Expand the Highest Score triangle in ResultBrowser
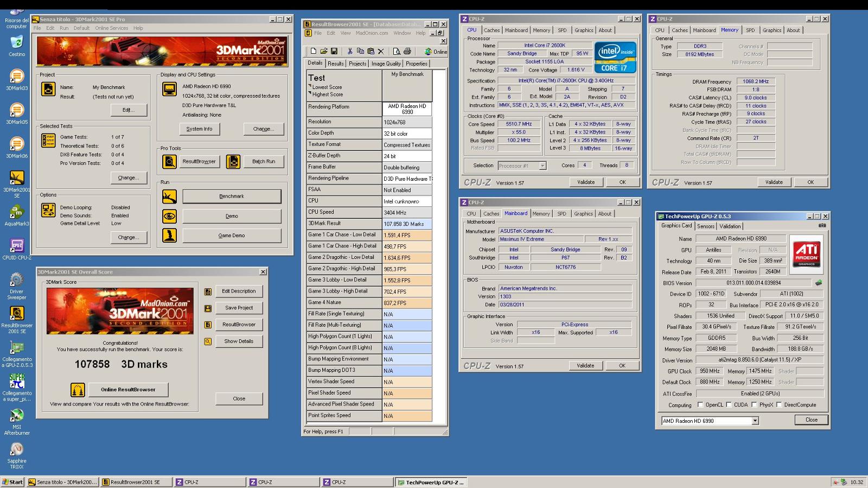The height and width of the screenshot is (488, 868). pos(310,94)
